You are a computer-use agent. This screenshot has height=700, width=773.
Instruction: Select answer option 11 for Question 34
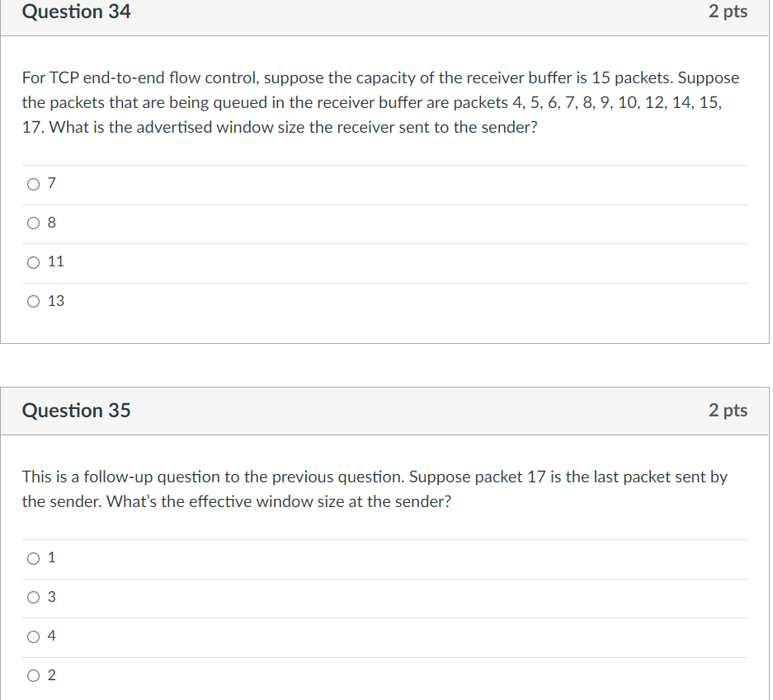(x=33, y=262)
